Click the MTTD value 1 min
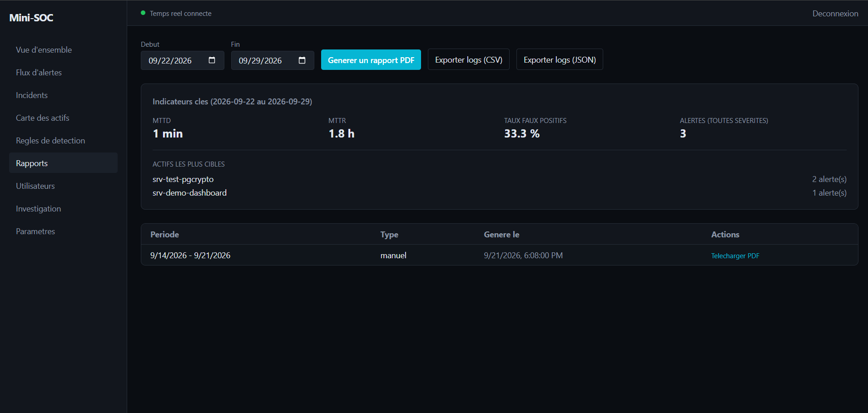The width and height of the screenshot is (868, 413). (x=168, y=133)
